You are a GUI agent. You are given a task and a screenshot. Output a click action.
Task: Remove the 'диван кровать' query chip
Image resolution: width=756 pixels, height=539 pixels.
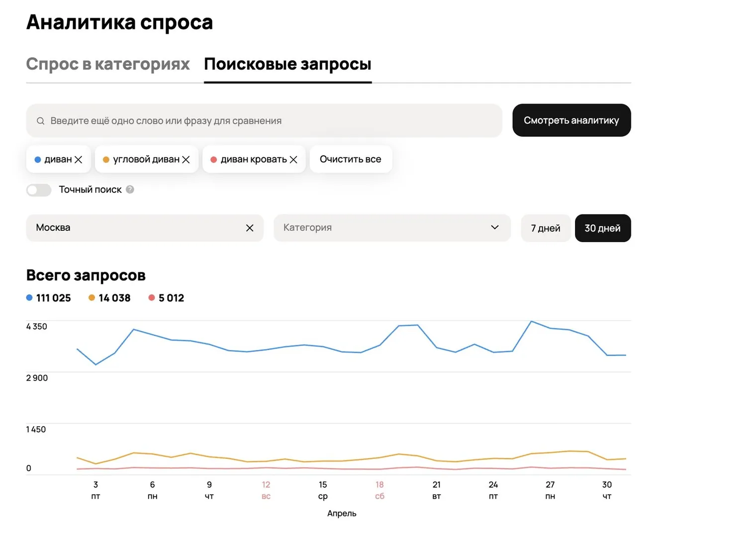point(293,160)
